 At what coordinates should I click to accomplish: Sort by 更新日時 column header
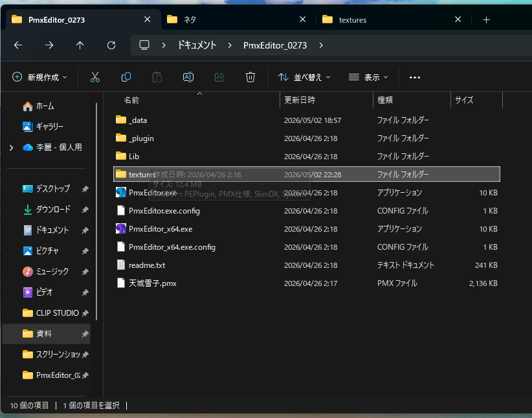tap(326, 100)
